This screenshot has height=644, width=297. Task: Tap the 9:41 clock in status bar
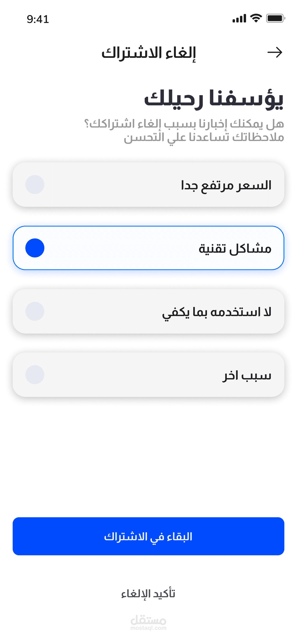[x=38, y=19]
